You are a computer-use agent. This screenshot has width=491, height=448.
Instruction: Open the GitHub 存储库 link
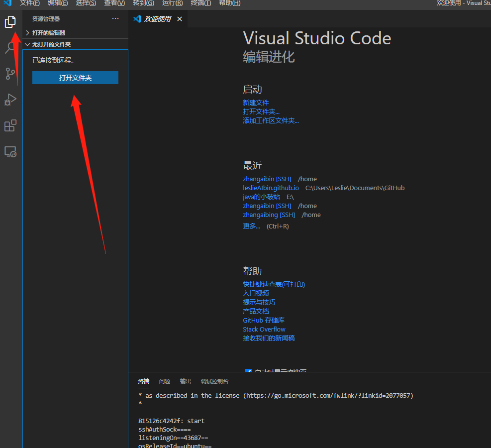click(264, 320)
